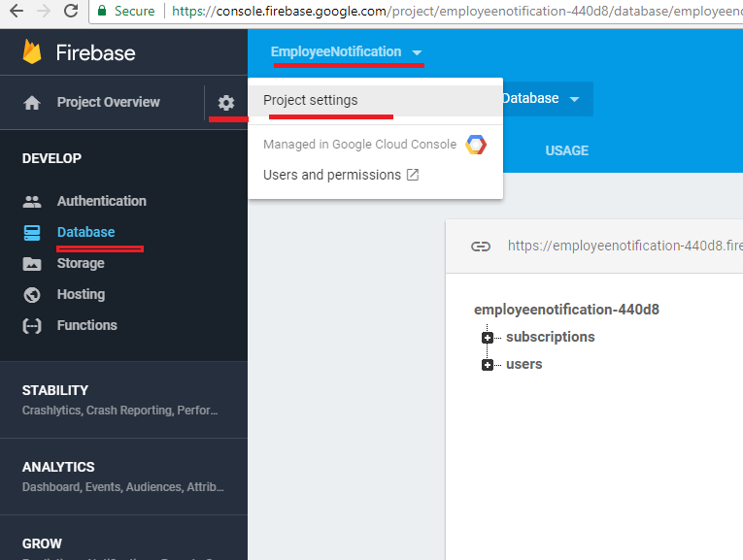Select the employeenotification-440d8 root node
Image resolution: width=743 pixels, height=560 pixels.
(566, 310)
